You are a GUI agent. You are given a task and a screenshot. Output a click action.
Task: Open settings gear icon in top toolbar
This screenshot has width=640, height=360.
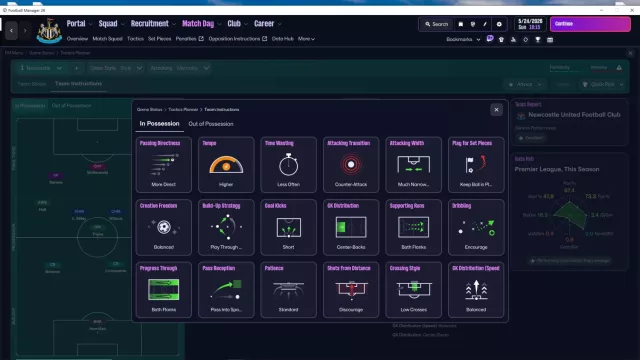click(x=499, y=24)
